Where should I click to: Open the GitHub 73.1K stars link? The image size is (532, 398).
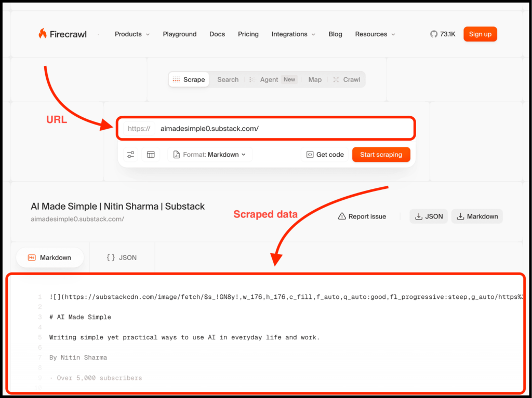click(442, 34)
